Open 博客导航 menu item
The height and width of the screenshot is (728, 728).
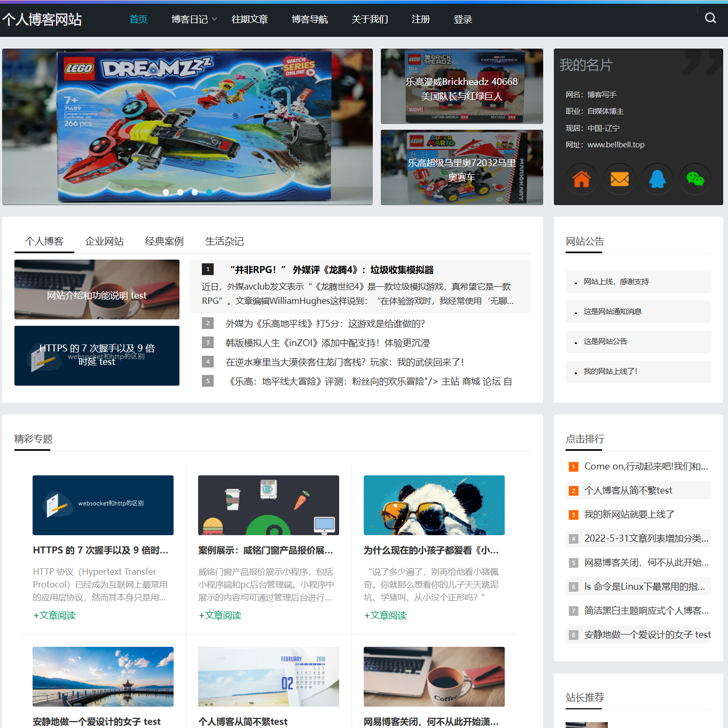[310, 19]
